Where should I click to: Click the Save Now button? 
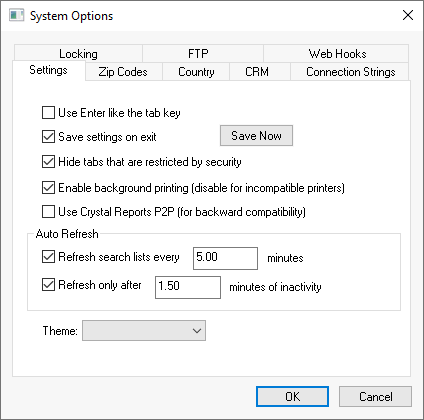256,136
